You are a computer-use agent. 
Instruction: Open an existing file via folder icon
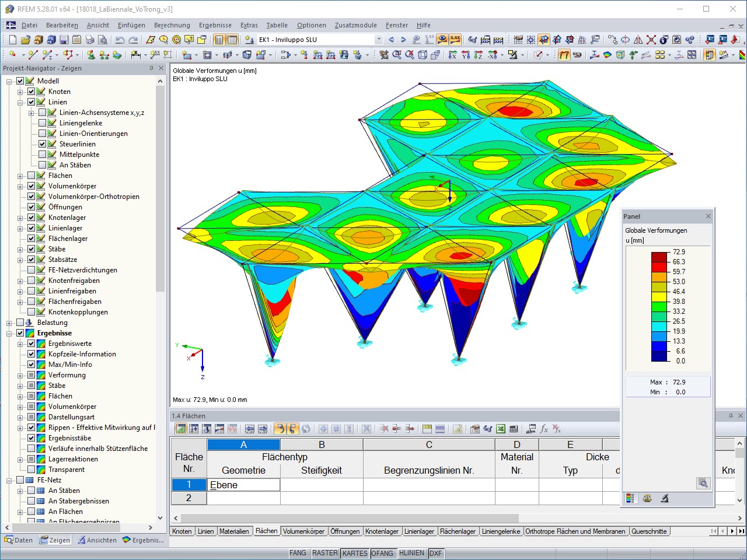pyautogui.click(x=25, y=40)
